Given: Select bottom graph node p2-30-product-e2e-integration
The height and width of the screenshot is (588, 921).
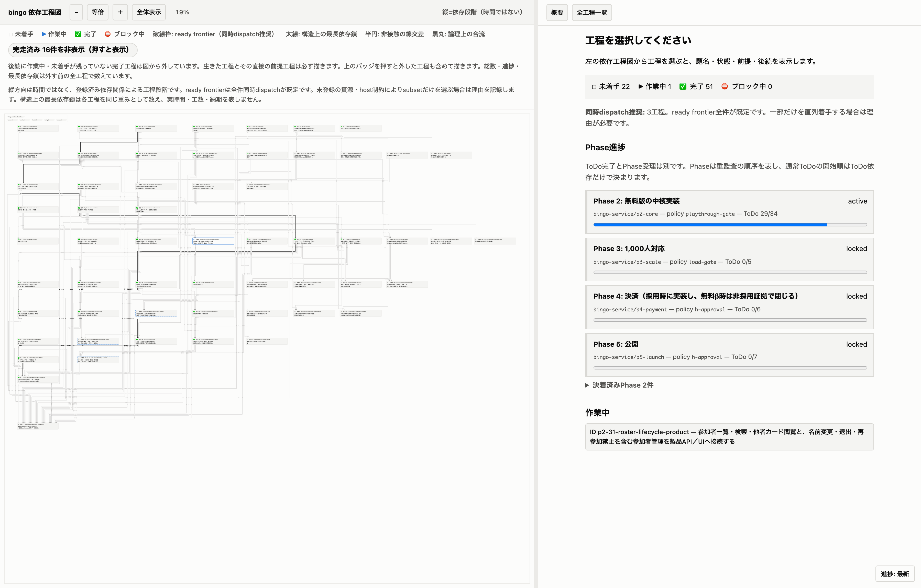Looking at the screenshot, I should tap(38, 426).
